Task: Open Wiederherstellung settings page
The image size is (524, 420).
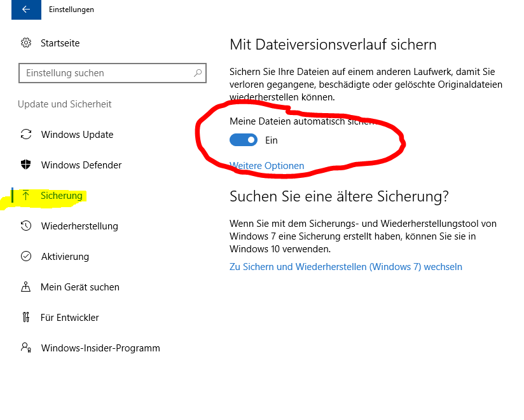Action: (x=79, y=226)
